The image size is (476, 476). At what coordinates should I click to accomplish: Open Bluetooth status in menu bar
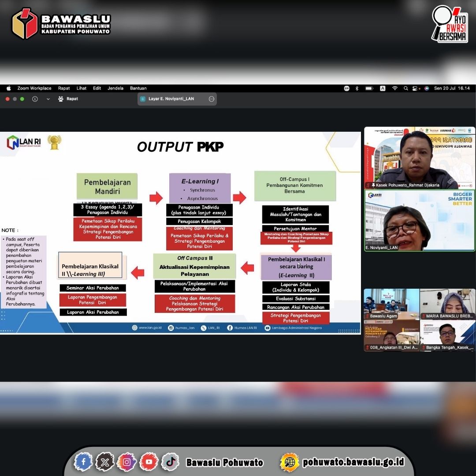(357, 88)
